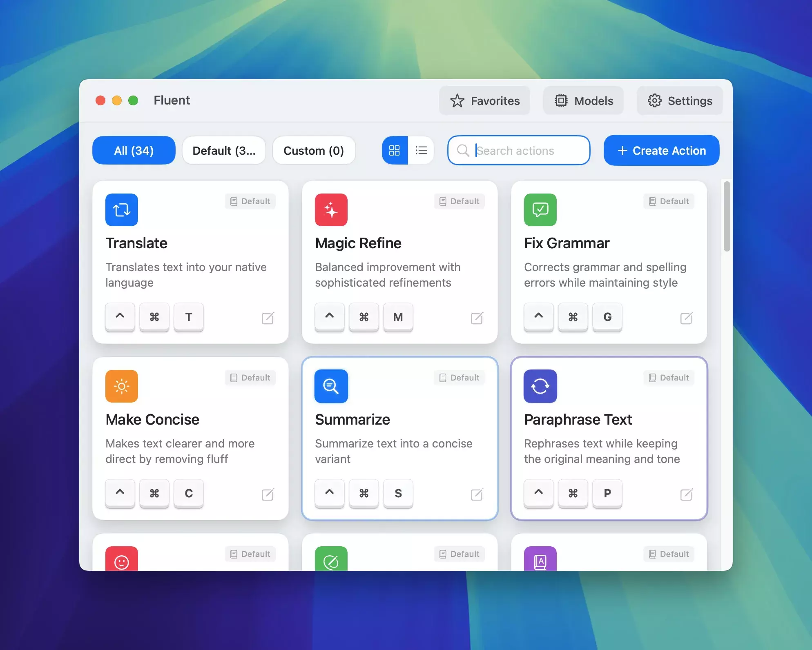Image resolution: width=812 pixels, height=650 pixels.
Task: Open Settings from the title bar
Action: pyautogui.click(x=680, y=100)
